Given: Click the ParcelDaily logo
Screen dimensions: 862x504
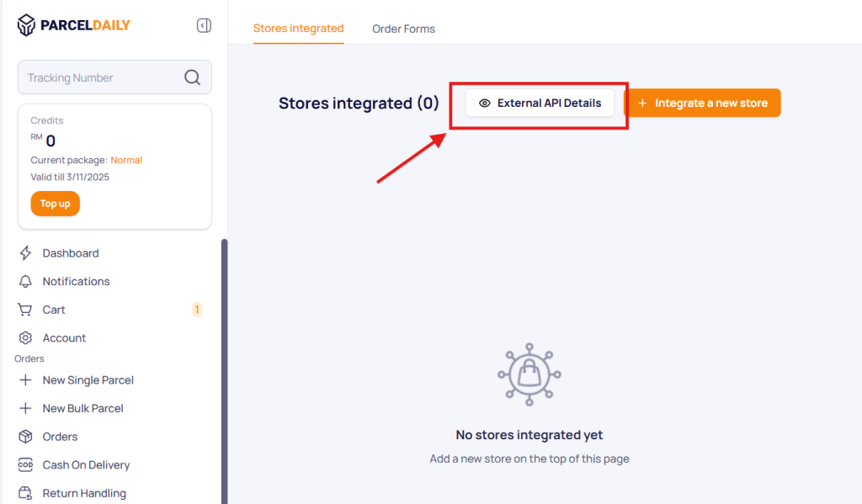Looking at the screenshot, I should pos(74,25).
